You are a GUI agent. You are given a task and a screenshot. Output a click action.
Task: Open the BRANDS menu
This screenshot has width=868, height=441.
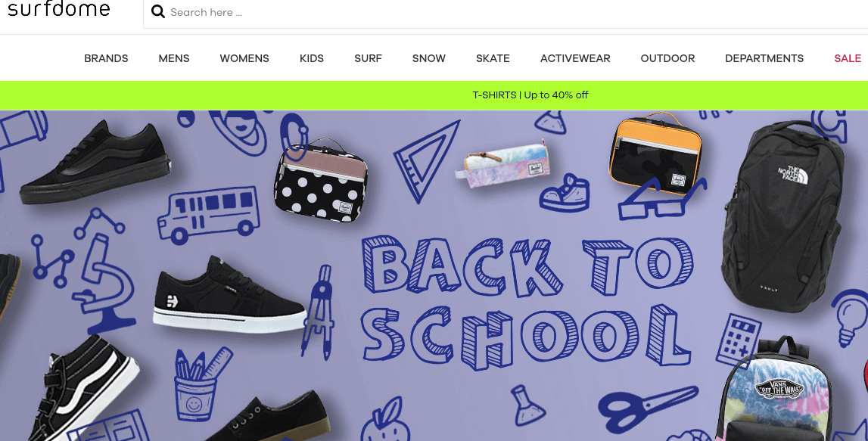click(106, 58)
